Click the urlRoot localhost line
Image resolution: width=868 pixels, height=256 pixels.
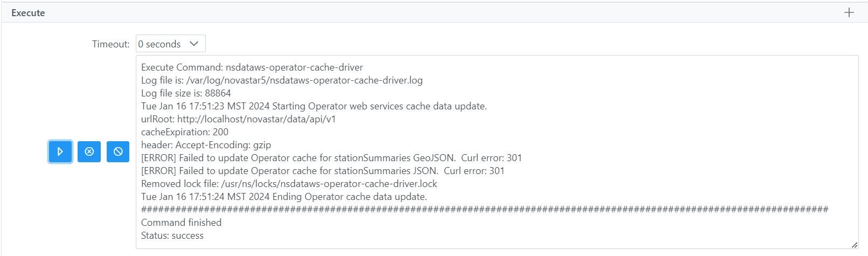click(238, 119)
